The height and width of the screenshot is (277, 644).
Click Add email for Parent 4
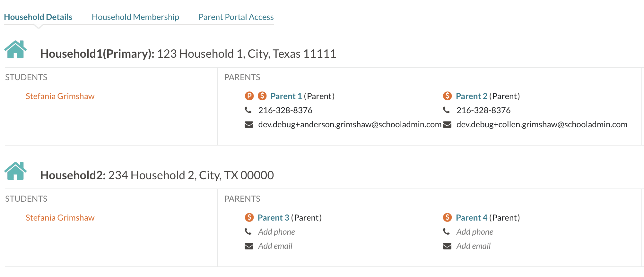[473, 246]
